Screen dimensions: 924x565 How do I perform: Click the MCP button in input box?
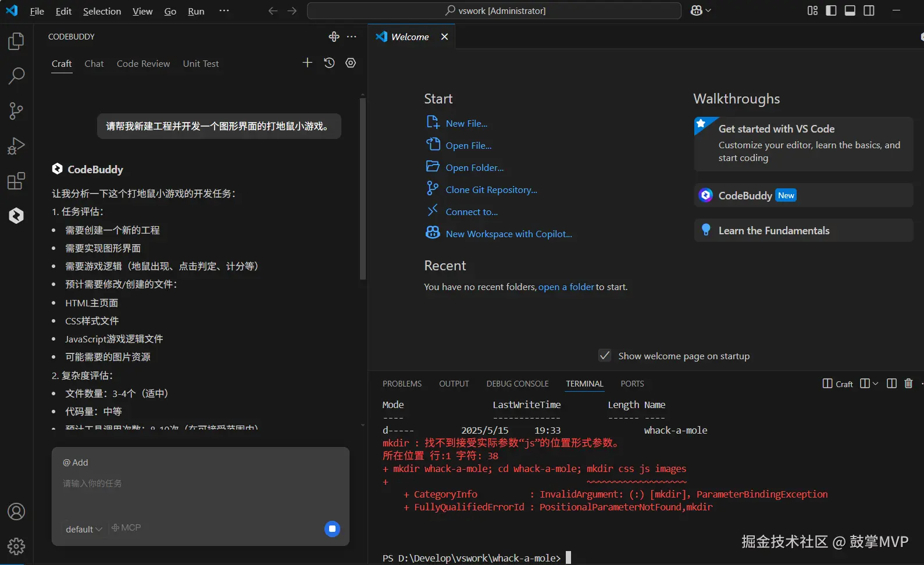pyautogui.click(x=126, y=528)
